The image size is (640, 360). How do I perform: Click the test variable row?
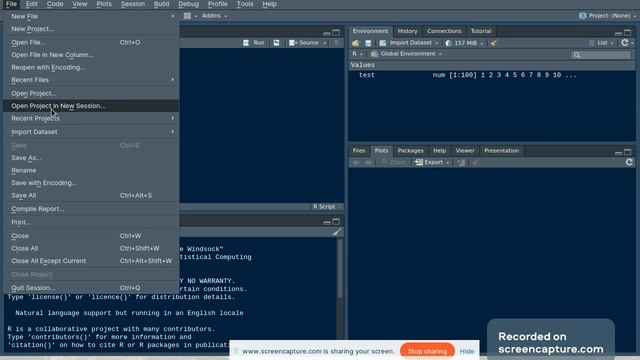pyautogui.click(x=492, y=75)
